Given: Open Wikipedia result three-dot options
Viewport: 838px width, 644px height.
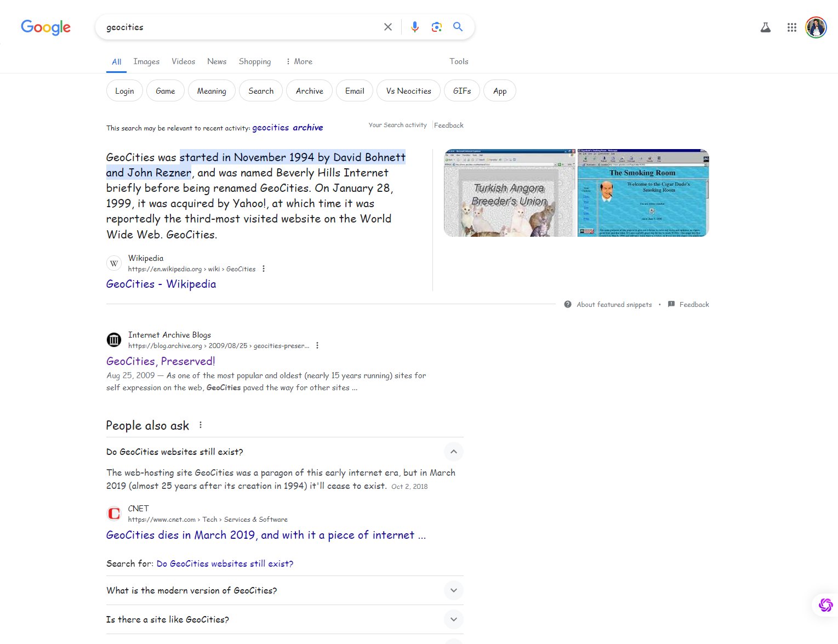Looking at the screenshot, I should pyautogui.click(x=264, y=269).
